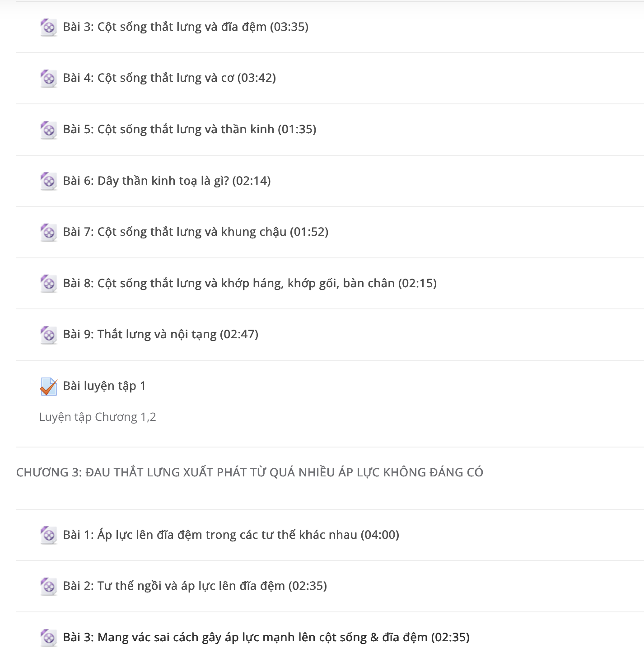
Task: Click video icon for Bài 3 đĩa đệm (03:35)
Action: coord(48,28)
